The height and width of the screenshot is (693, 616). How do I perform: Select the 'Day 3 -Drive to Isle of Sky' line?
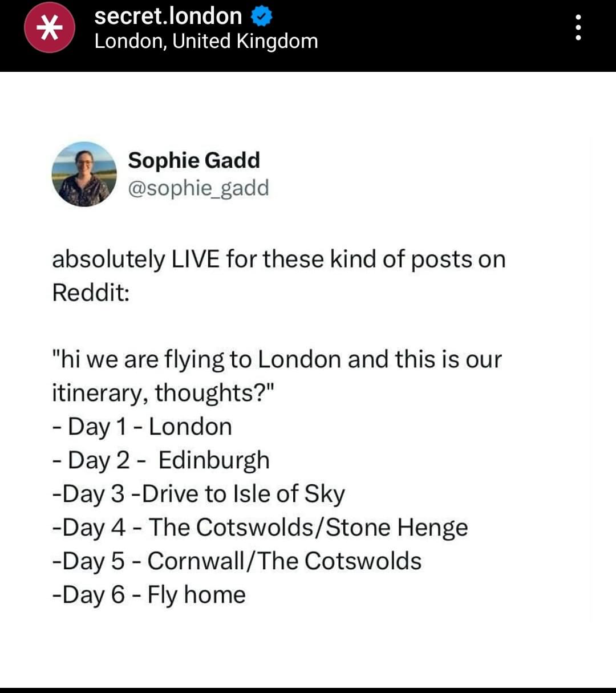point(198,495)
